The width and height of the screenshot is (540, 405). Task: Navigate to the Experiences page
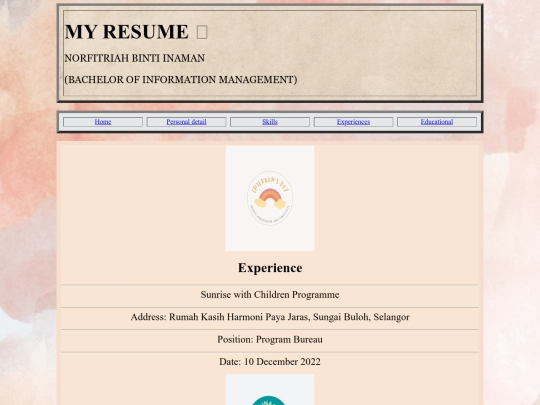353,122
